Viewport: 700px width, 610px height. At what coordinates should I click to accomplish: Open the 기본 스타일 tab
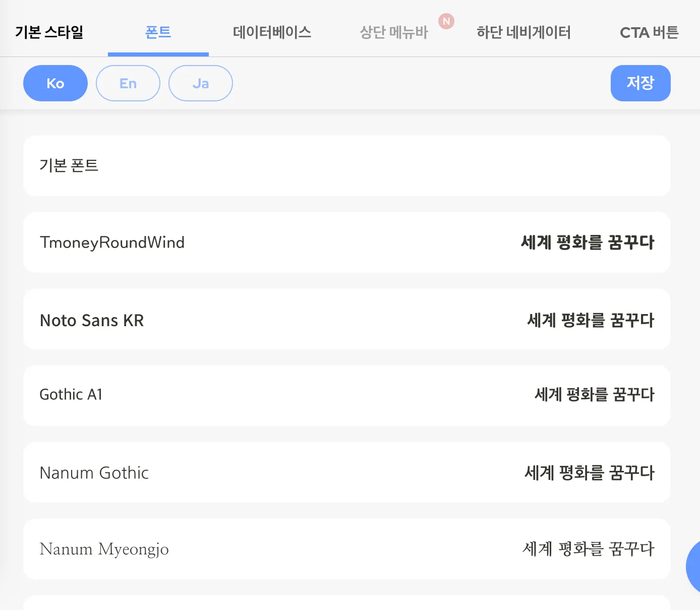(49, 32)
